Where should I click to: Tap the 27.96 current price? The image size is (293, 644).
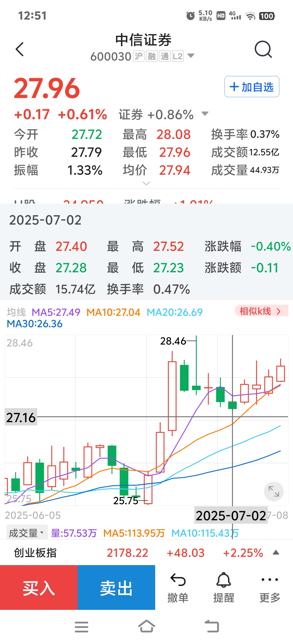tap(47, 88)
